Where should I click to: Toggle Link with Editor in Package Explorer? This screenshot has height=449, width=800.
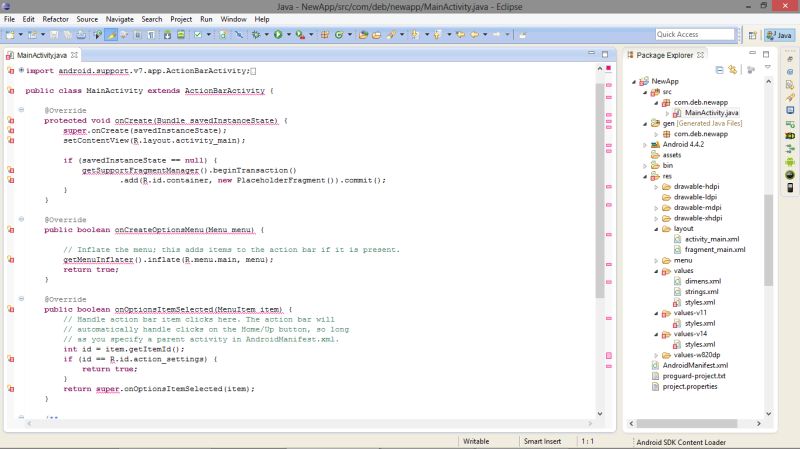(733, 69)
